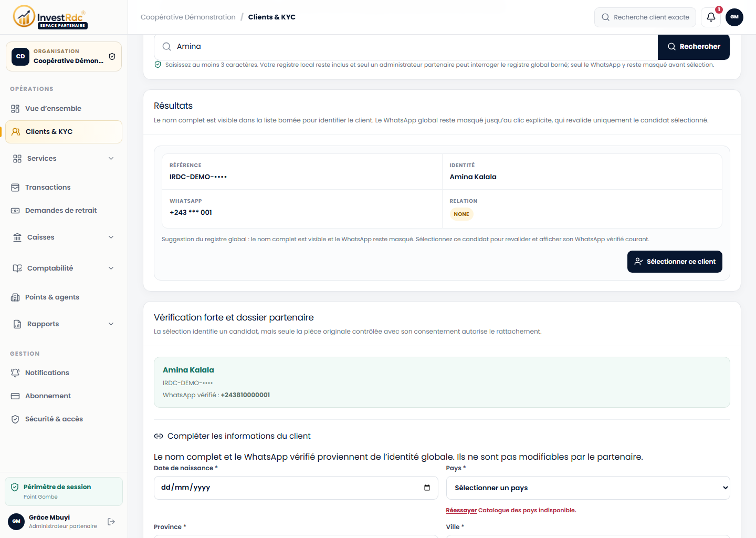Click Coopérative Démonstration breadcrumb link
The image size is (756, 538).
coord(188,17)
